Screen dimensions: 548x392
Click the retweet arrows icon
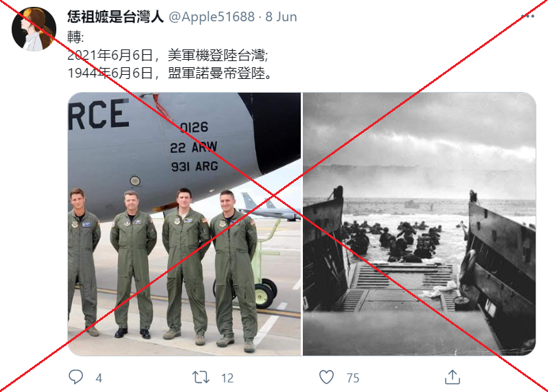pyautogui.click(x=201, y=378)
